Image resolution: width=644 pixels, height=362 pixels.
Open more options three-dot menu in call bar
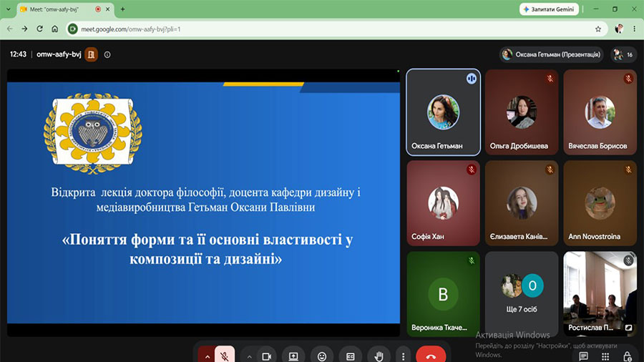(x=404, y=356)
